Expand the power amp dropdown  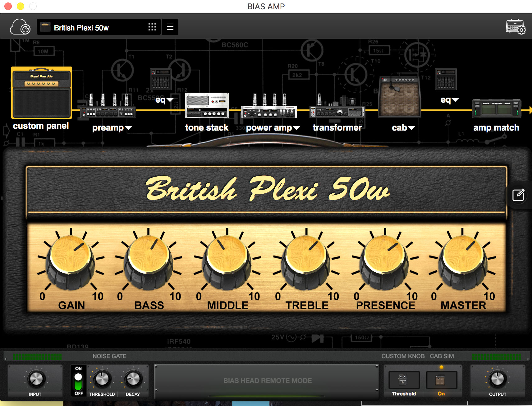point(273,128)
